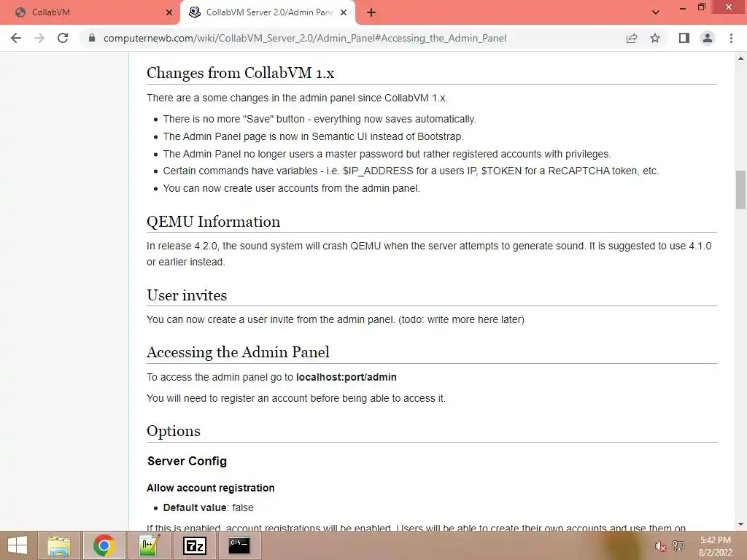
Task: Close the CollabVM Server 2.0 Admin Panel tab
Action: tap(344, 12)
